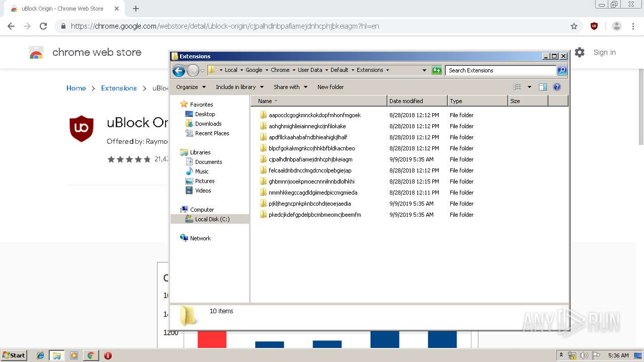Click the Windows Explorer taskbar icon

(57, 355)
